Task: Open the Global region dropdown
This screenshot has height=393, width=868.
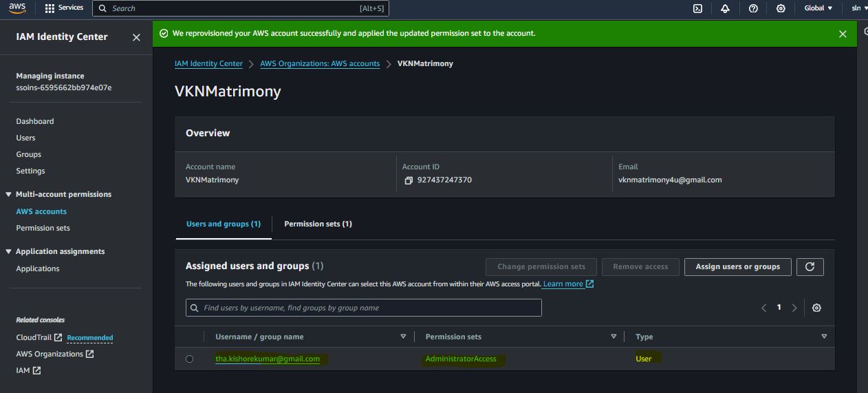Action: point(818,8)
